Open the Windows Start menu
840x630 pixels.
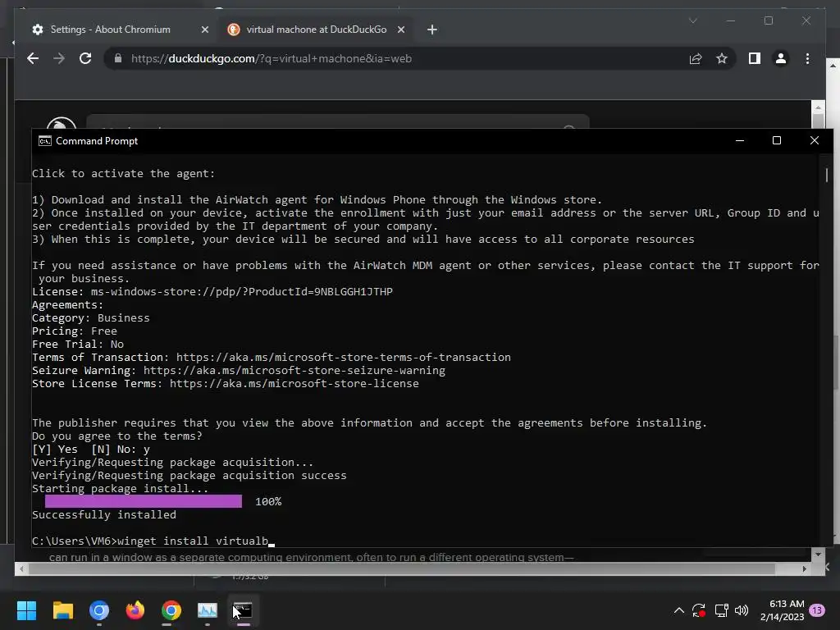point(26,610)
